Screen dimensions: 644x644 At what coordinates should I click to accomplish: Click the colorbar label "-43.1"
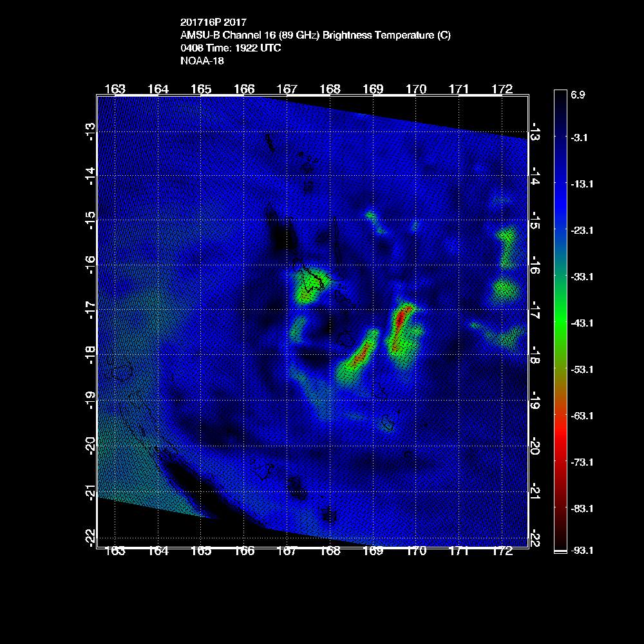click(582, 323)
